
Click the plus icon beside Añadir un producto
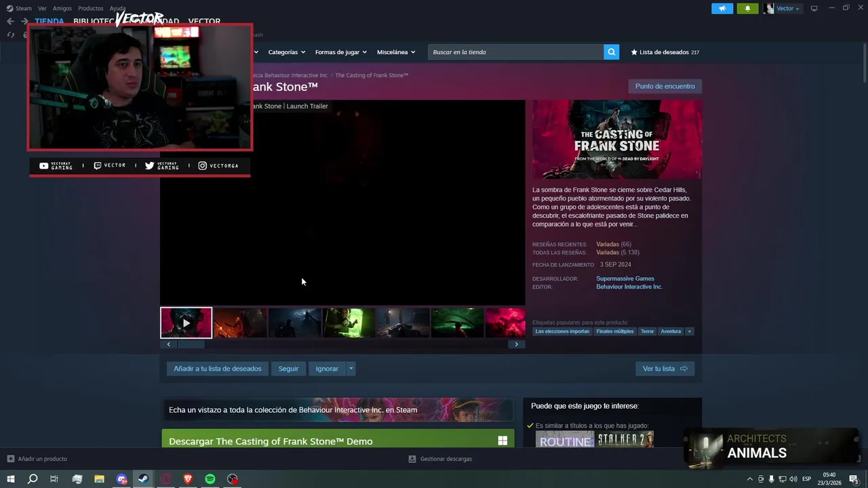tap(10, 459)
